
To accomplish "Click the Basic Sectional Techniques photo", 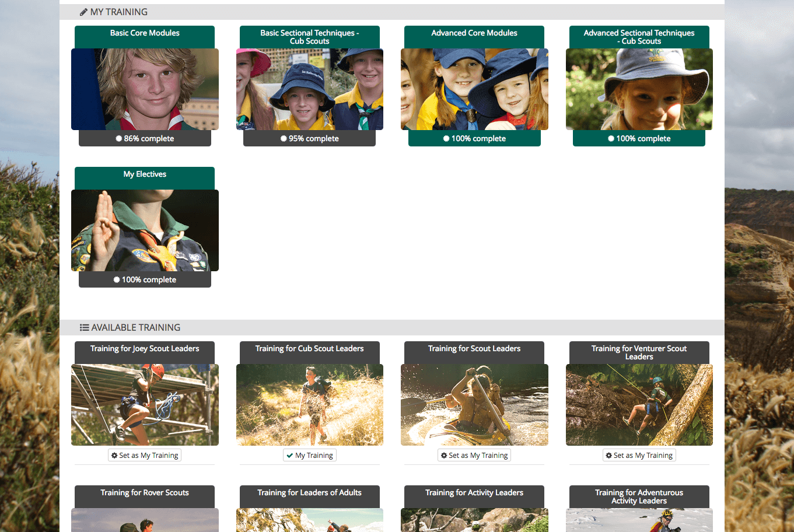I will (x=310, y=89).
